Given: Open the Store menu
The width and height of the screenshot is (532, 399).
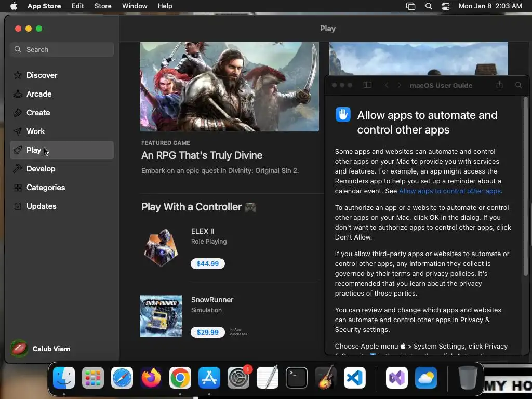Looking at the screenshot, I should coord(103,6).
